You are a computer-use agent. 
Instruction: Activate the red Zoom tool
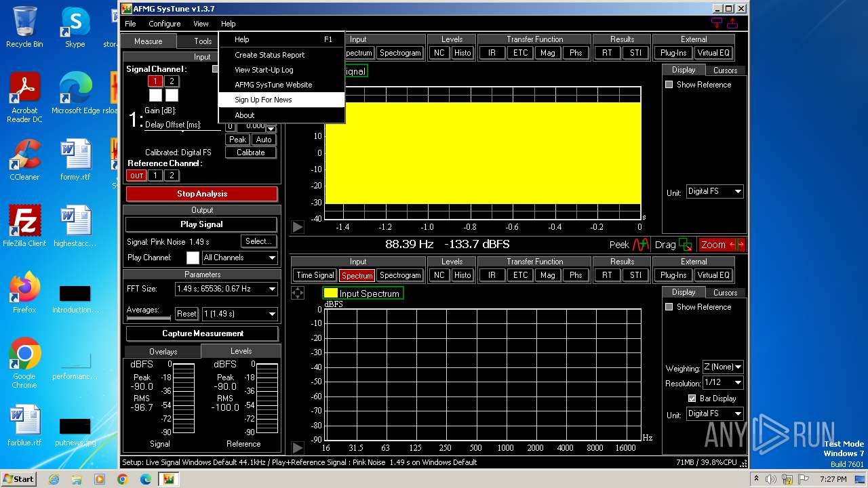click(x=722, y=245)
